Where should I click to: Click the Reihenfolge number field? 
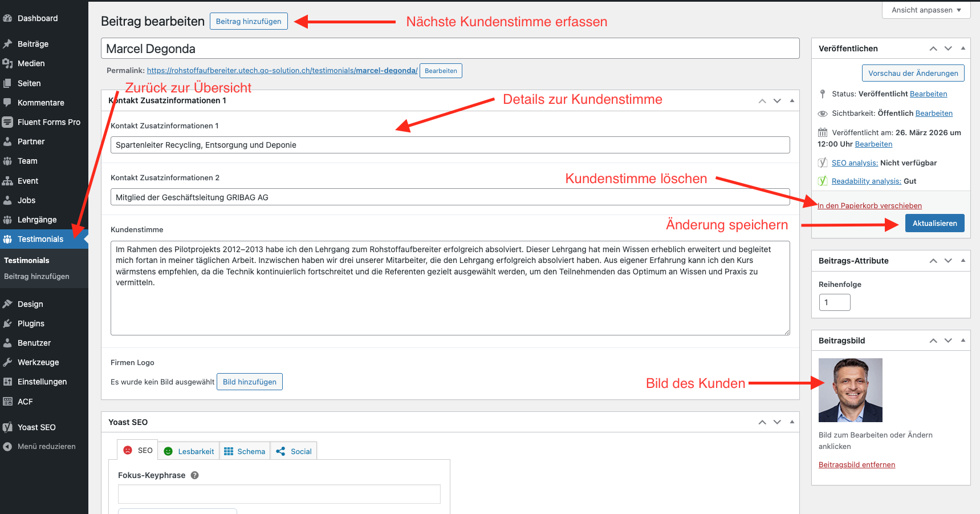click(835, 302)
